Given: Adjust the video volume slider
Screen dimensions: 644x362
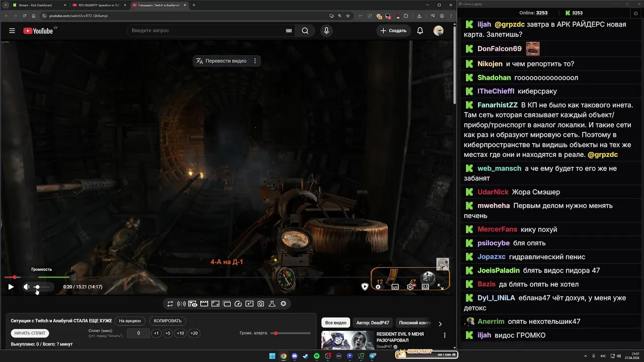Looking at the screenshot, I should click(x=42, y=287).
